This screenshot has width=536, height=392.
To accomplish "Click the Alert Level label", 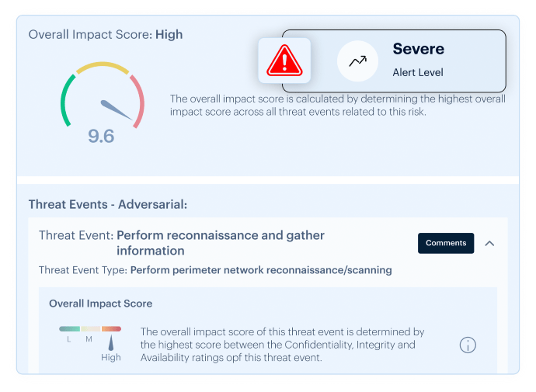I will [x=418, y=72].
